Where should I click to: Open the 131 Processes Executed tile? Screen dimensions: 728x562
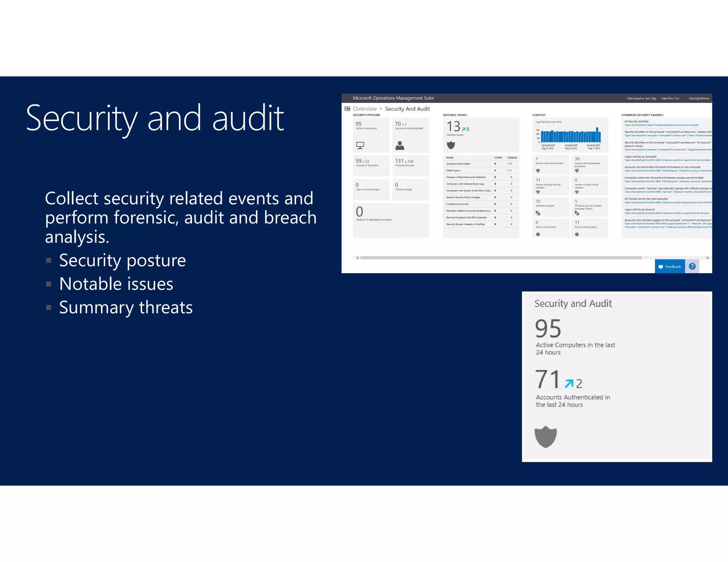[x=411, y=166]
